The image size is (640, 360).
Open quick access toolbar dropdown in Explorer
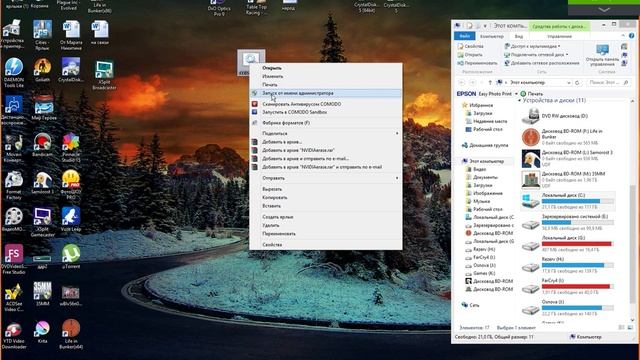pyautogui.click(x=485, y=26)
